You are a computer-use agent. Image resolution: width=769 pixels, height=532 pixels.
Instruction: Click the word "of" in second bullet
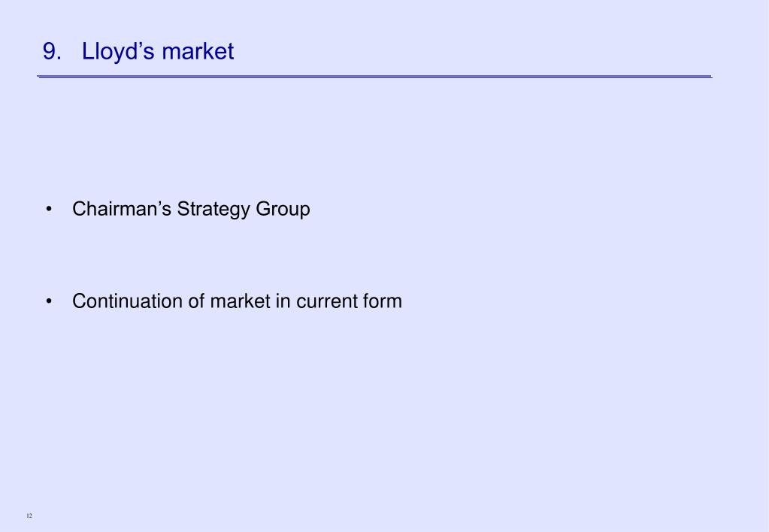[x=196, y=301]
